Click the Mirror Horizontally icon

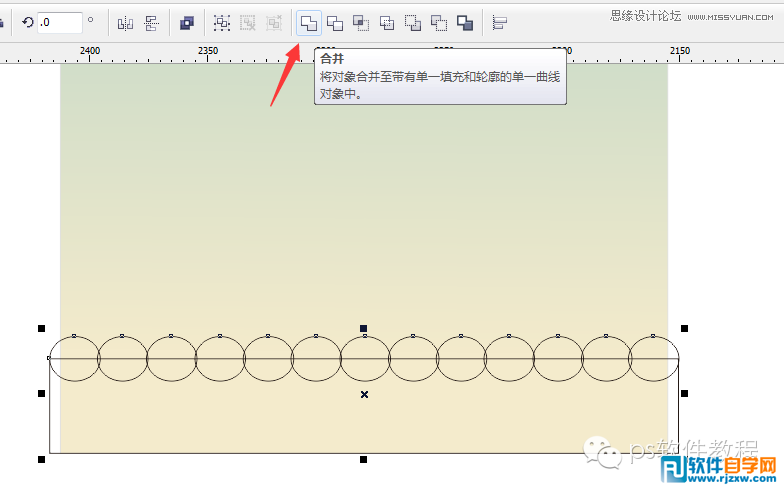125,23
